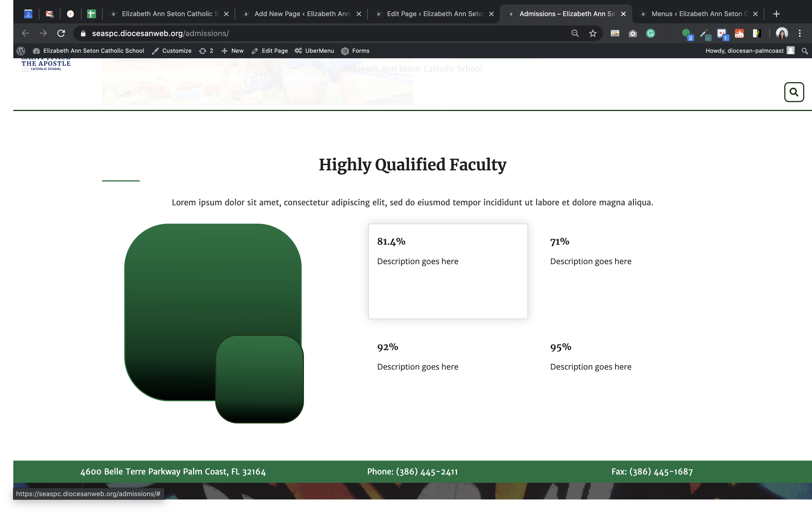Click the page search magnifier button
Viewport: 812px width, 515px height.
(794, 92)
